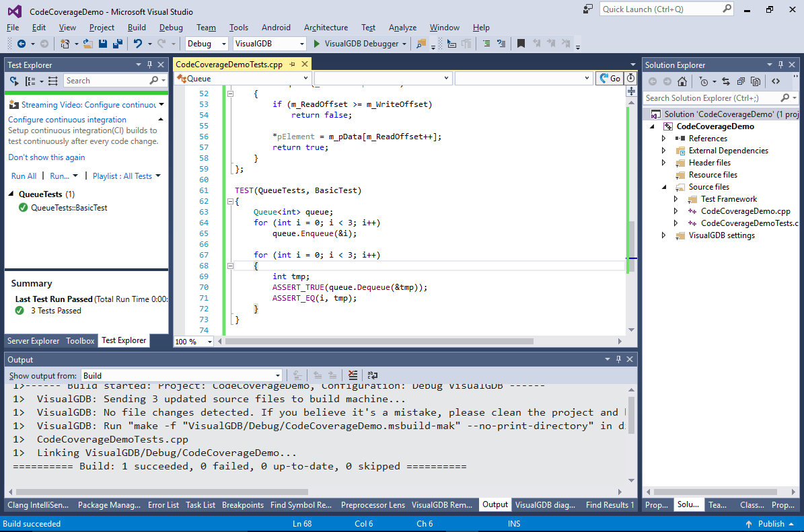Open the Queue scope dropdown
This screenshot has width=804, height=532.
pyautogui.click(x=242, y=79)
